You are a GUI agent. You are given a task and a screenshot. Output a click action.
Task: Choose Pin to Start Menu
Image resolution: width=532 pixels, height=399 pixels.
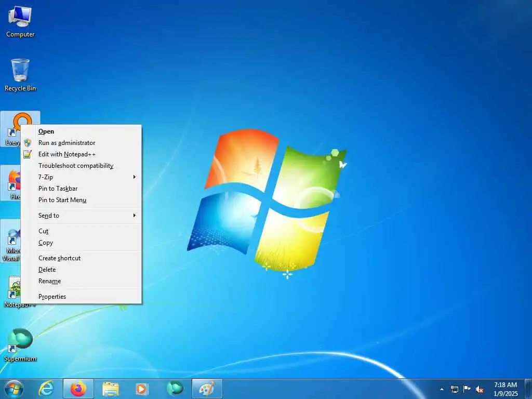82,200
